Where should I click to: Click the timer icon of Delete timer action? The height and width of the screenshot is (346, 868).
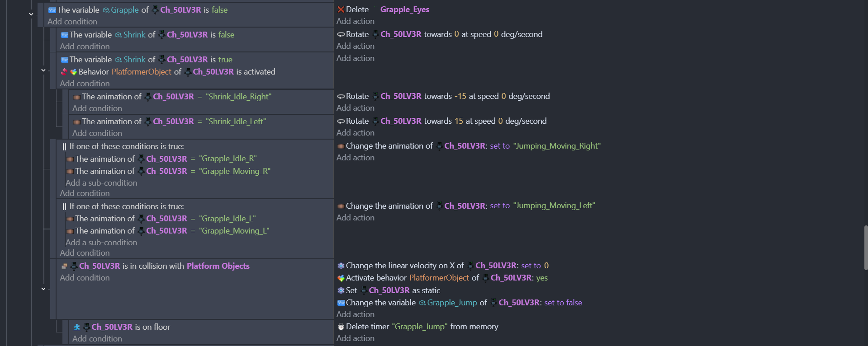(341, 327)
